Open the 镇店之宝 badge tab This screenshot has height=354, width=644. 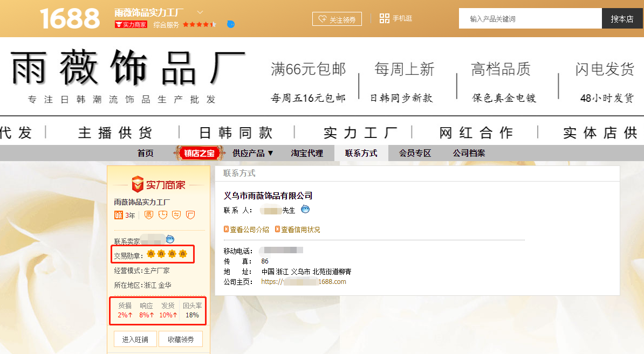pyautogui.click(x=199, y=153)
